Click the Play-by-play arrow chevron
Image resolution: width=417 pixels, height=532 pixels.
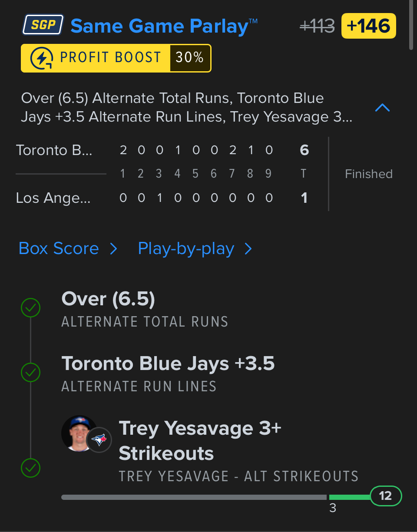click(x=248, y=249)
